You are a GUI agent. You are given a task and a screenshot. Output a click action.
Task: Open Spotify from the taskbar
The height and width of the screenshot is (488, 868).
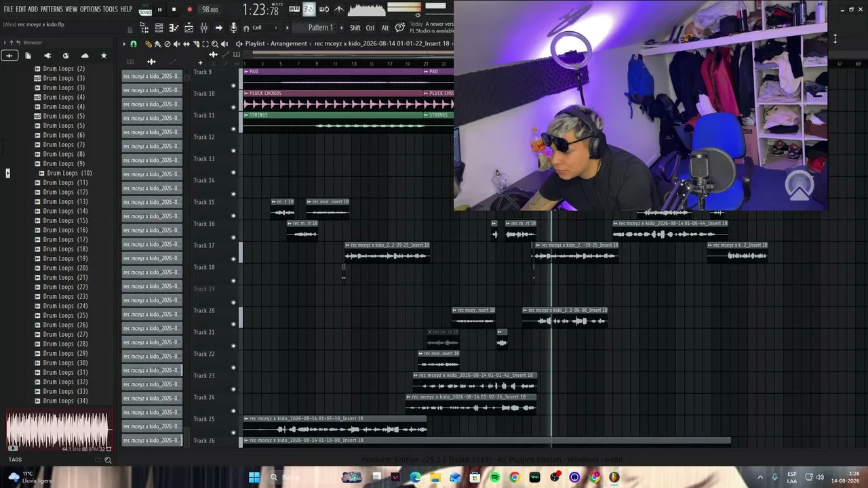pos(495,477)
